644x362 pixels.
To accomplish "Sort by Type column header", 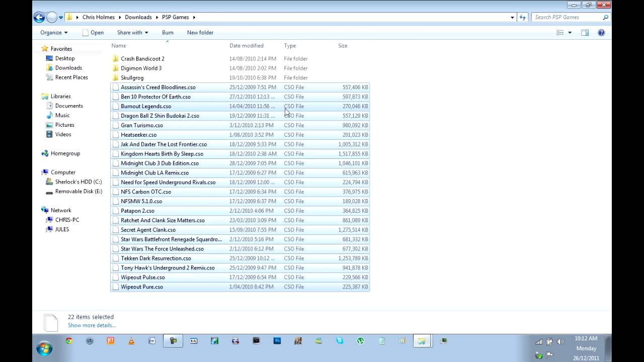I will pyautogui.click(x=290, y=46).
